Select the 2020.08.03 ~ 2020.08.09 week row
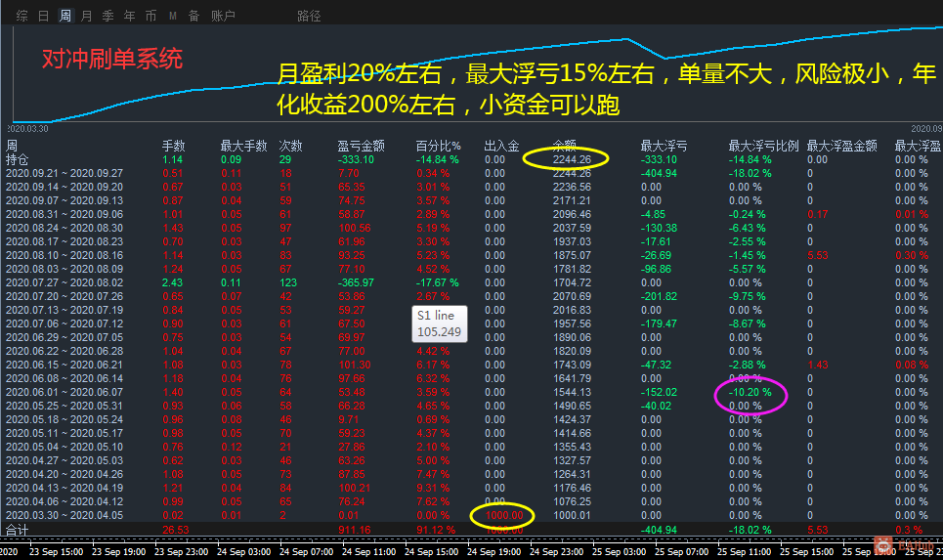 [64, 269]
